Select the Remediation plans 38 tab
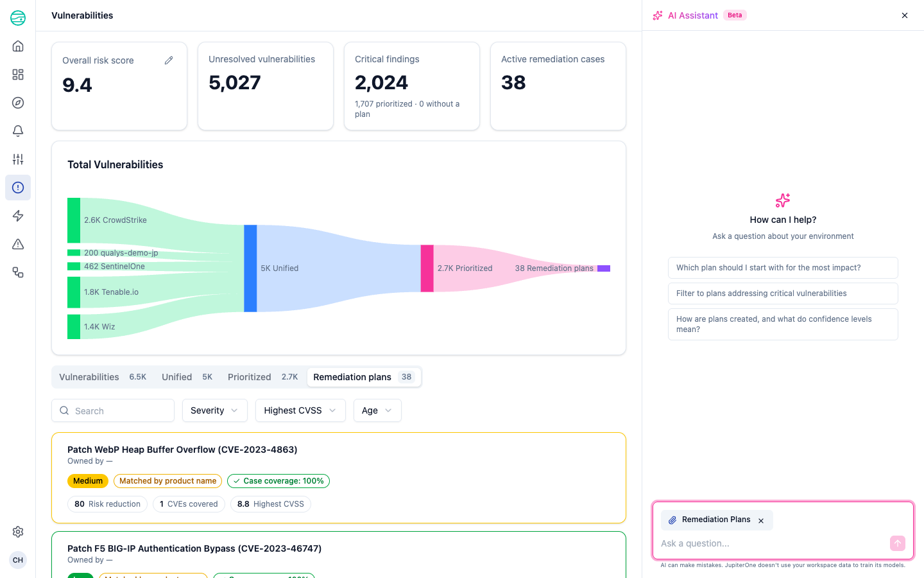924x578 pixels. coord(364,377)
